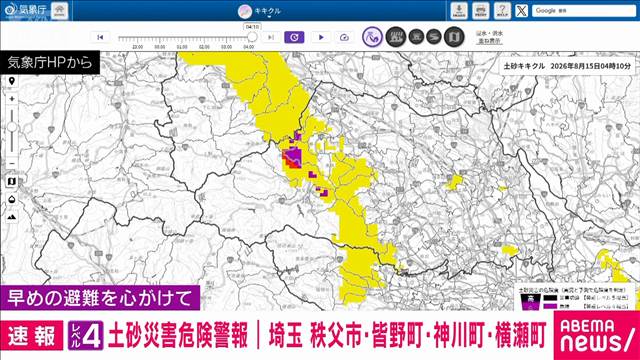Click the time slider handle at 04:10

pyautogui.click(x=252, y=37)
